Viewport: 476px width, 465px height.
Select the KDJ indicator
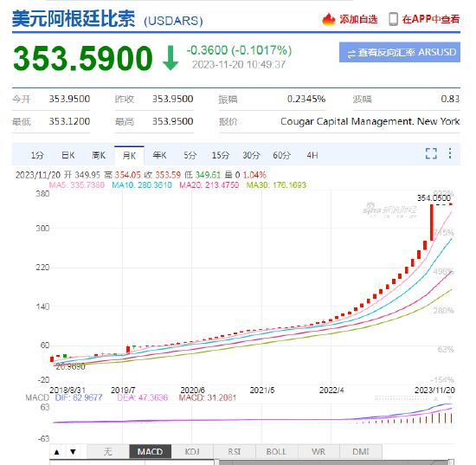(192, 452)
